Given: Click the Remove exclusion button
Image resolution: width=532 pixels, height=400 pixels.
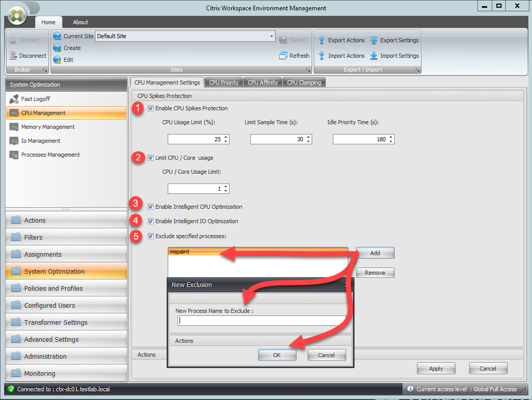Looking at the screenshot, I should (x=375, y=273).
